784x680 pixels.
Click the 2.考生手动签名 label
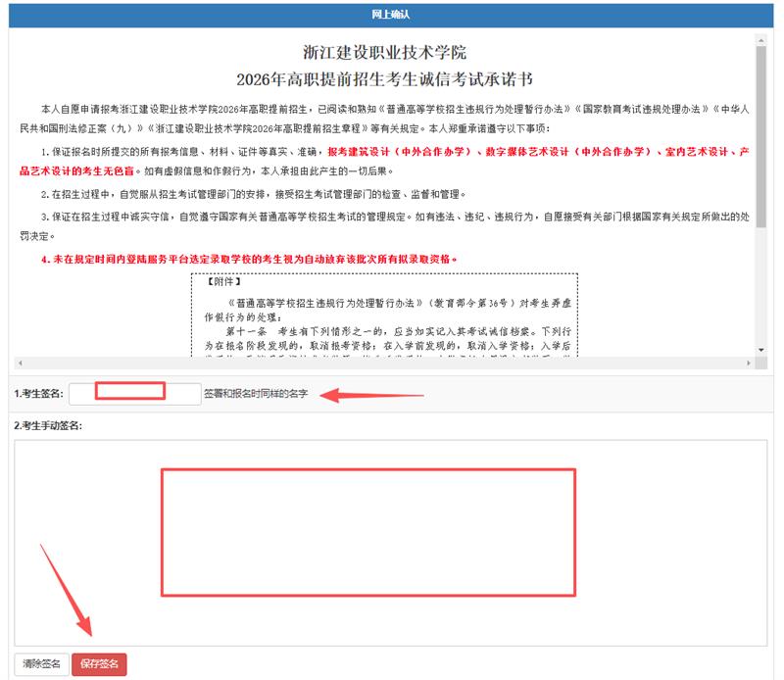48,425
